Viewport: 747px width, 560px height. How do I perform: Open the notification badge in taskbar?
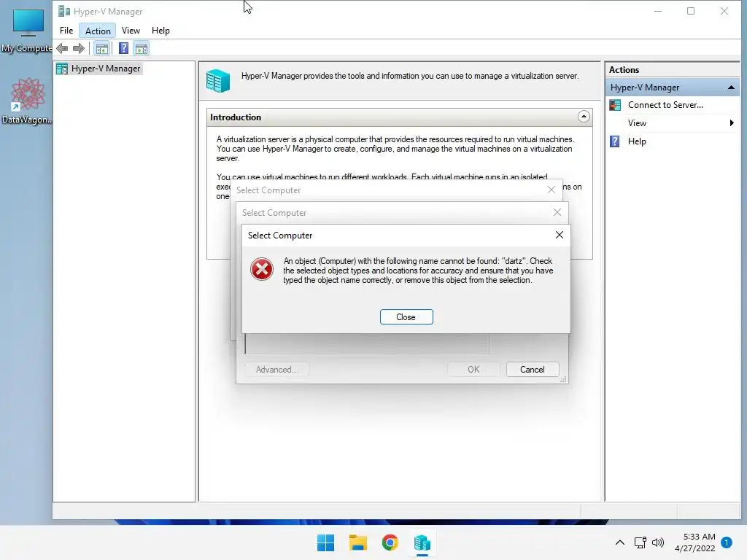pyautogui.click(x=727, y=542)
